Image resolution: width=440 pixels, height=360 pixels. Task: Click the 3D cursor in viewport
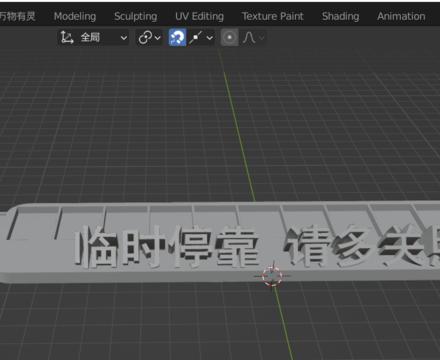(x=272, y=276)
